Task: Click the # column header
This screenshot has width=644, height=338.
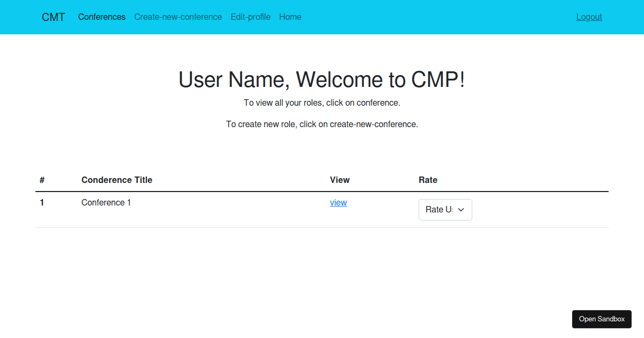Action: 42,180
